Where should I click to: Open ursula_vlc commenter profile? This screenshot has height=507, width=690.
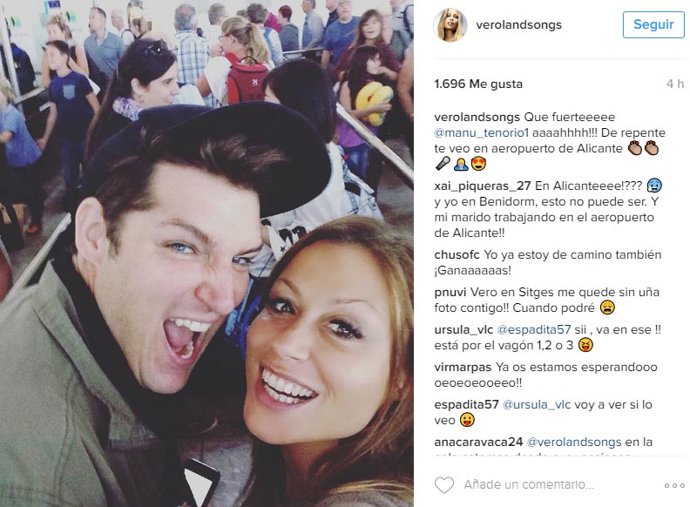click(x=463, y=330)
